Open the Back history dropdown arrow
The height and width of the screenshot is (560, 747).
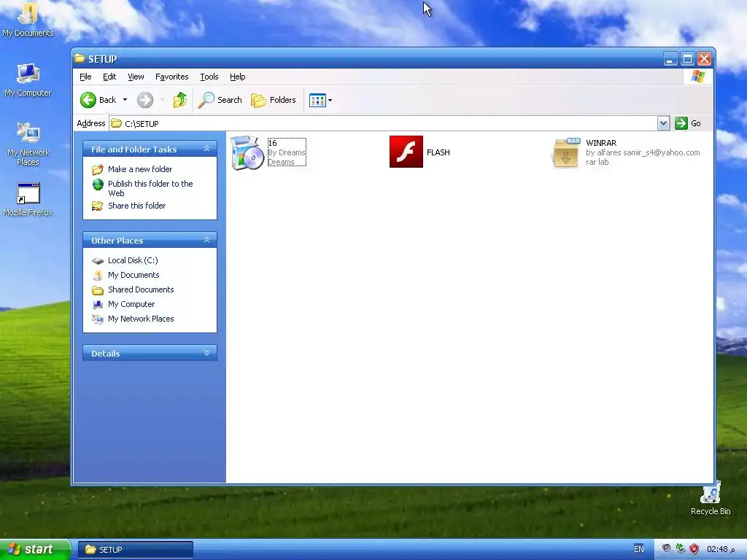[x=125, y=100]
